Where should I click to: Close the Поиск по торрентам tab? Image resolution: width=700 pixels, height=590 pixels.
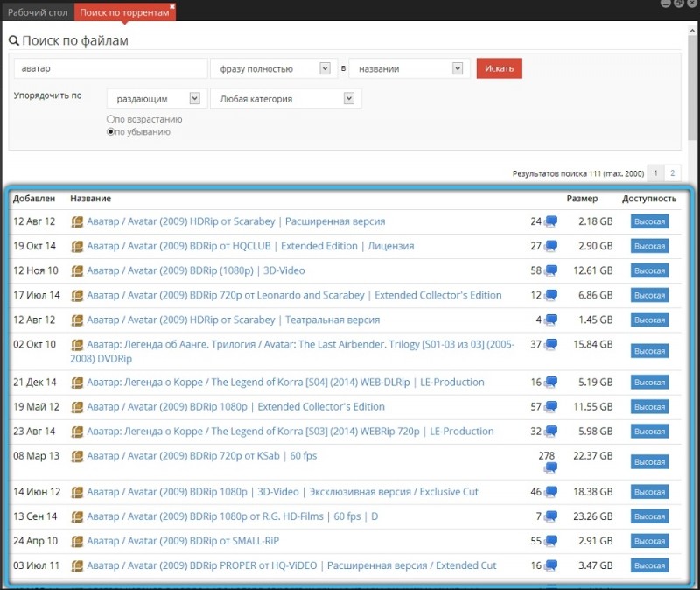click(x=172, y=6)
